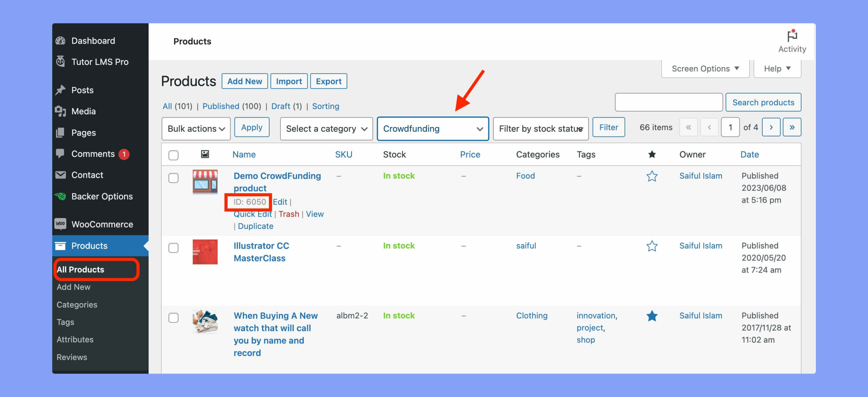
Task: Click the Apply bulk action button
Action: point(252,127)
